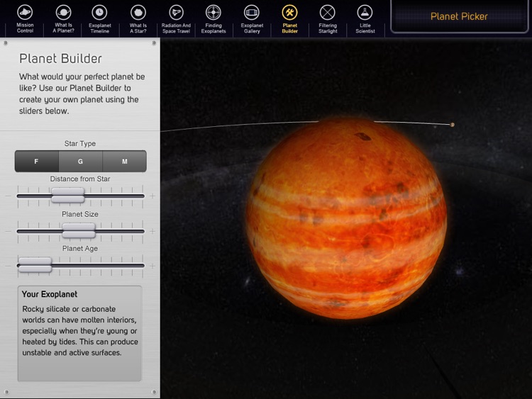532x399 pixels.
Task: Click the Planet Size label
Action: [x=80, y=214]
